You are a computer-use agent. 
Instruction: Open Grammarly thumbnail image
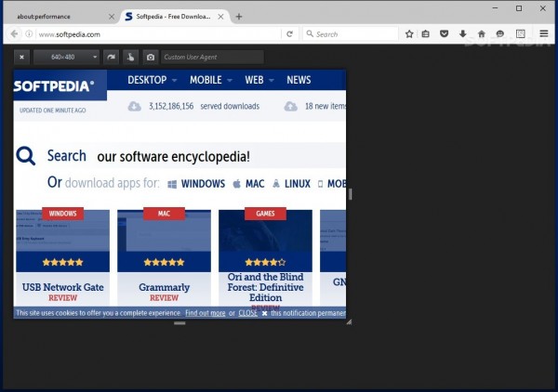(164, 235)
